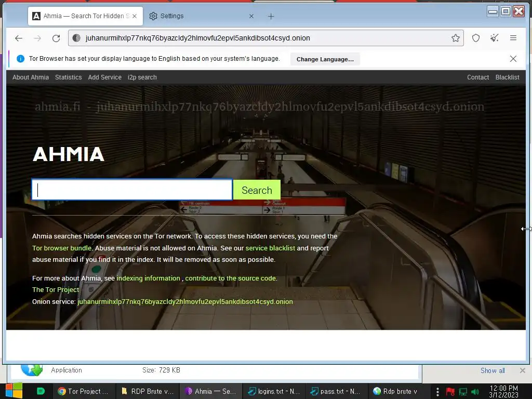Close the downloads bar behind the window
The height and width of the screenshot is (399, 532).
coord(523,370)
